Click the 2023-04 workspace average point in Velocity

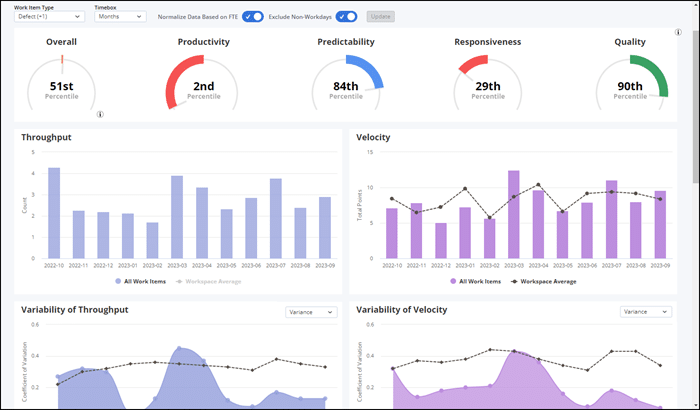[x=538, y=184]
